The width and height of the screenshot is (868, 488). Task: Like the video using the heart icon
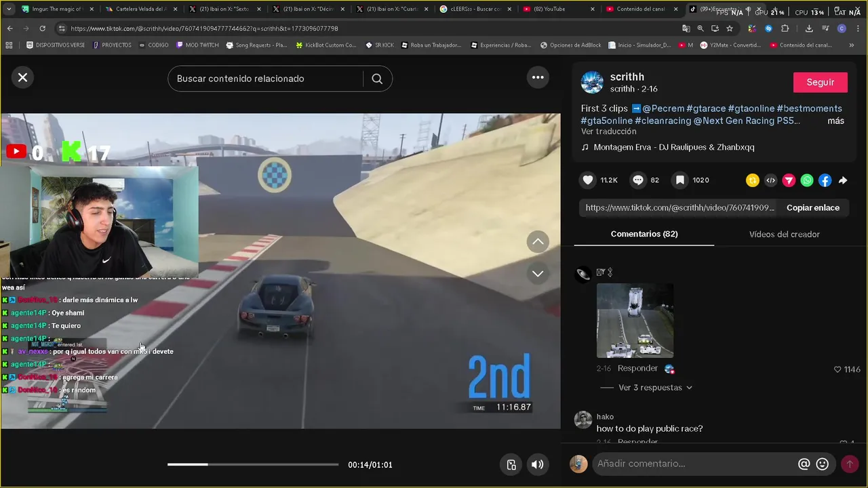point(588,180)
